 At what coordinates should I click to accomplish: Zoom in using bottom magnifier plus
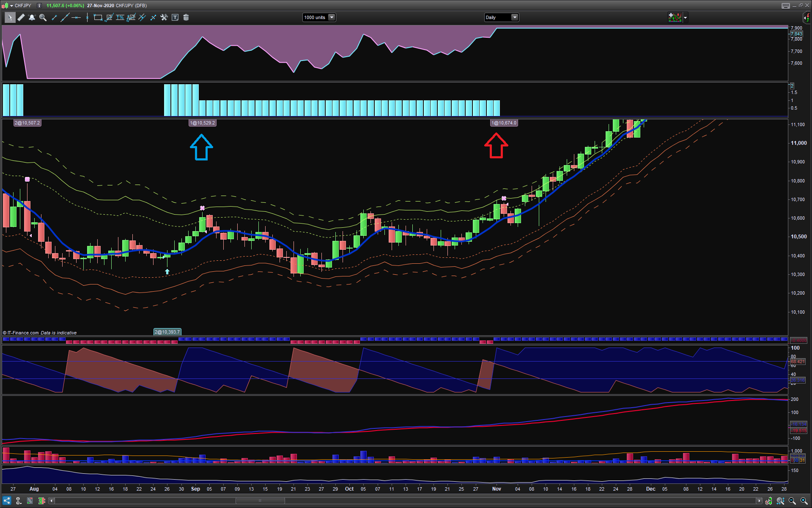click(x=804, y=501)
